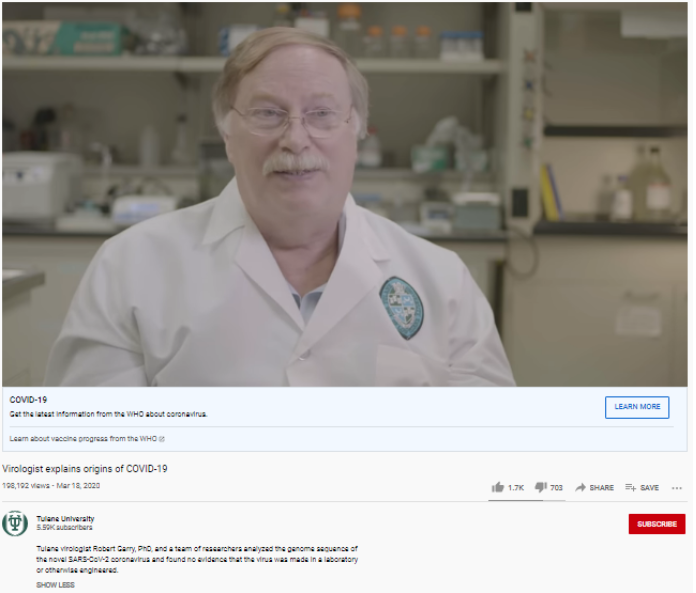The image size is (696, 593).
Task: Click the LEARN MORE button
Action: tap(637, 407)
